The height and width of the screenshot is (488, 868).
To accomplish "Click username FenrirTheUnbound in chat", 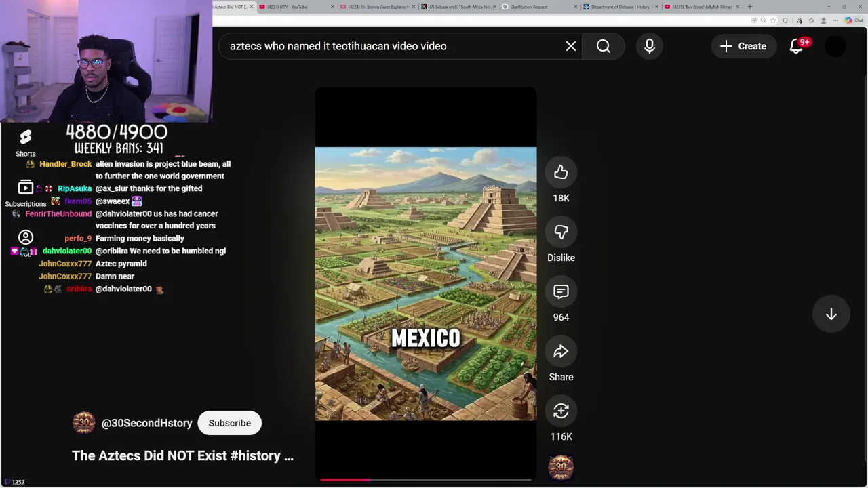I will [58, 213].
